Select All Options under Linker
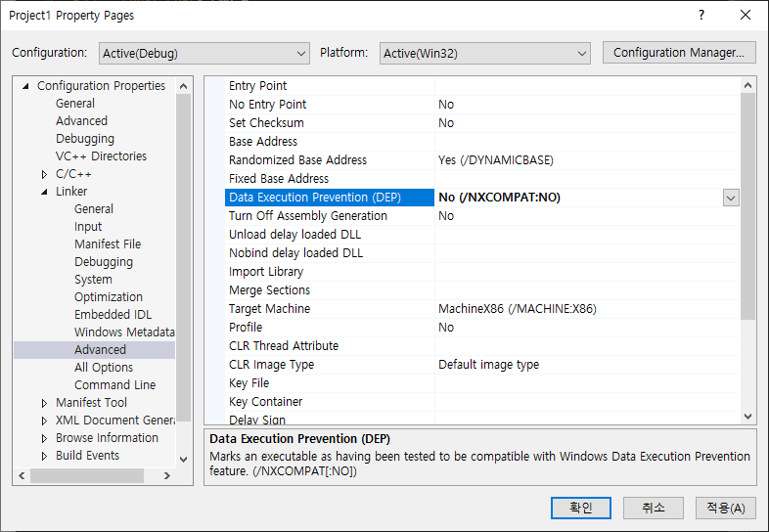 (x=104, y=368)
